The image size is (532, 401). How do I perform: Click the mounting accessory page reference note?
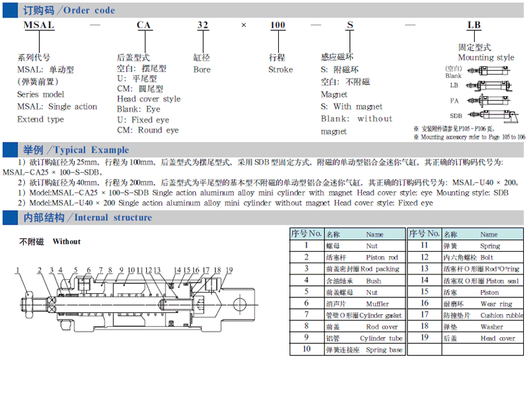(469, 137)
